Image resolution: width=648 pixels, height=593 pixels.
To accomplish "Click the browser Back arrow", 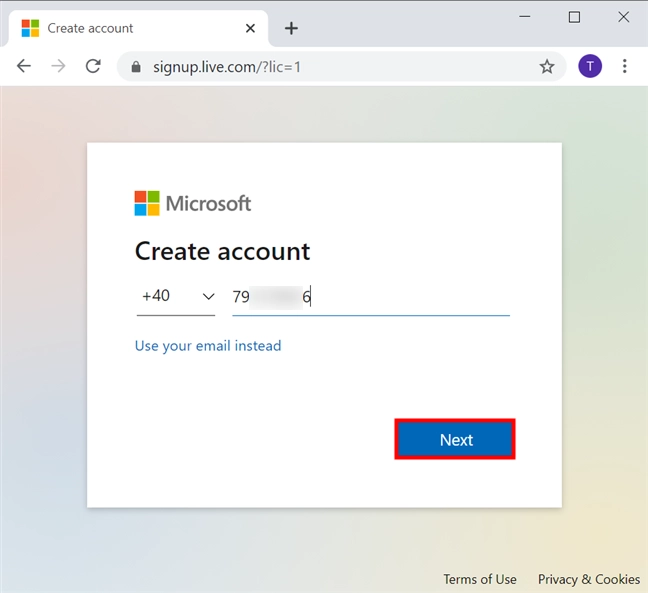I will [24, 66].
